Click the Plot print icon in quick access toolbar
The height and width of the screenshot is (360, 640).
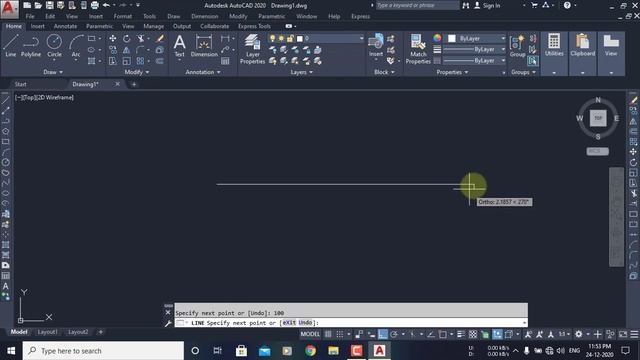[x=95, y=5]
